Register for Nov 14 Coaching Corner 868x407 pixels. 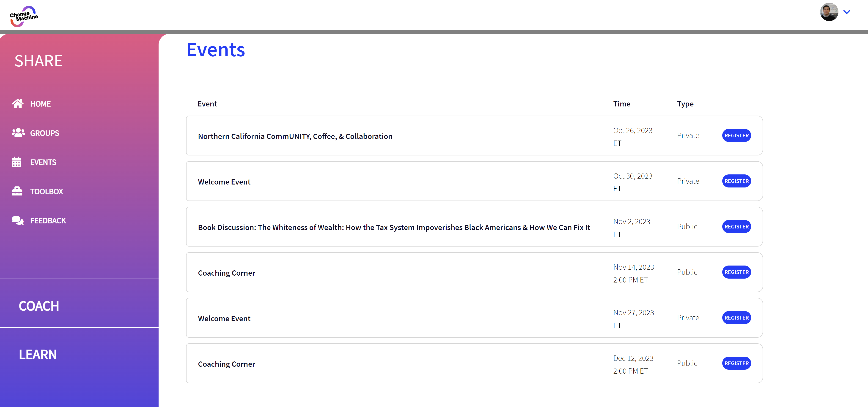[736, 272]
